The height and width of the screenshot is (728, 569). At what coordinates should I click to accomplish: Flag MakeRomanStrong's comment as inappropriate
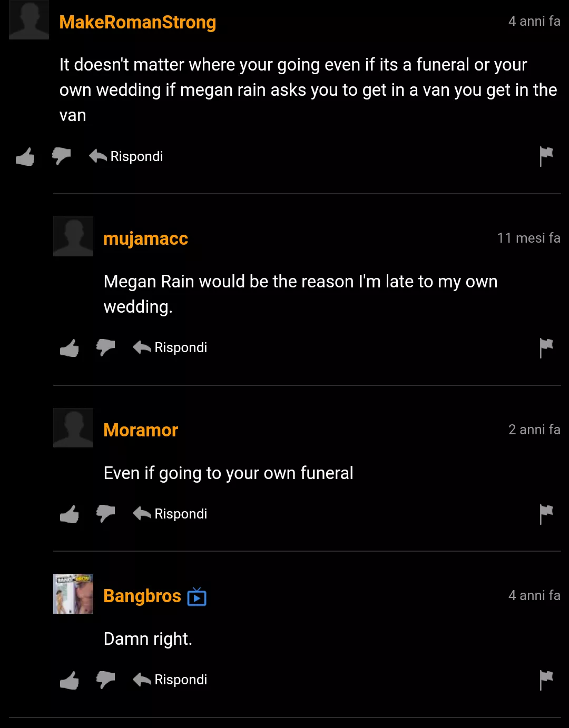click(x=546, y=156)
